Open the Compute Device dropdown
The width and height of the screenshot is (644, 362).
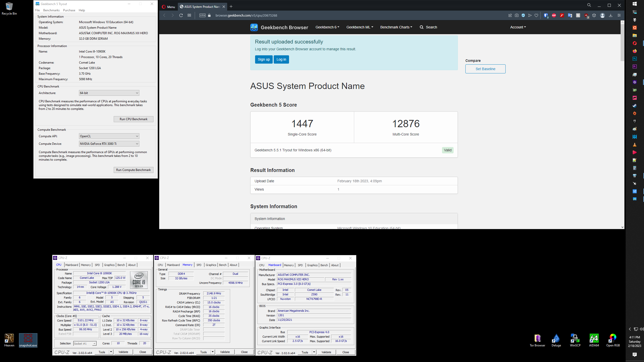[x=109, y=144]
